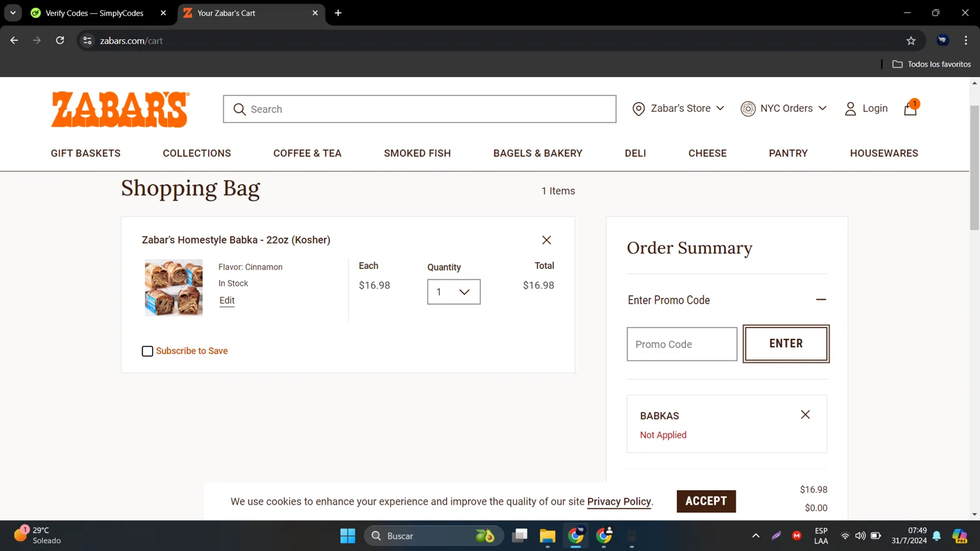Open the SMOKED FISH menu
The width and height of the screenshot is (980, 551).
tap(417, 153)
